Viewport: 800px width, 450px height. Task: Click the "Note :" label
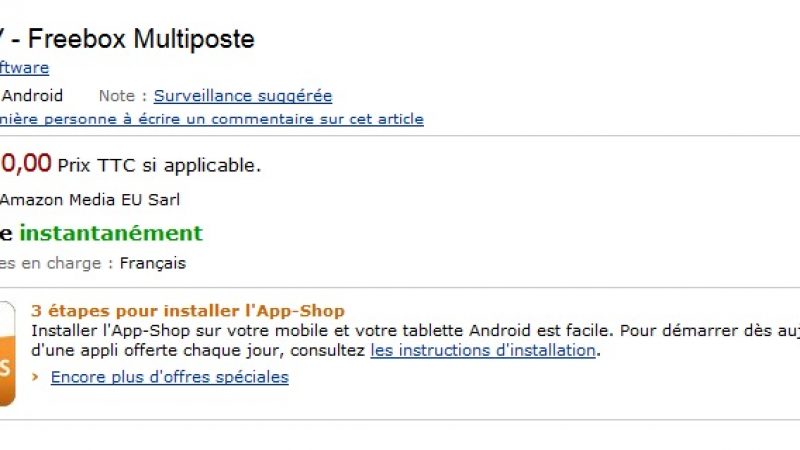point(122,96)
